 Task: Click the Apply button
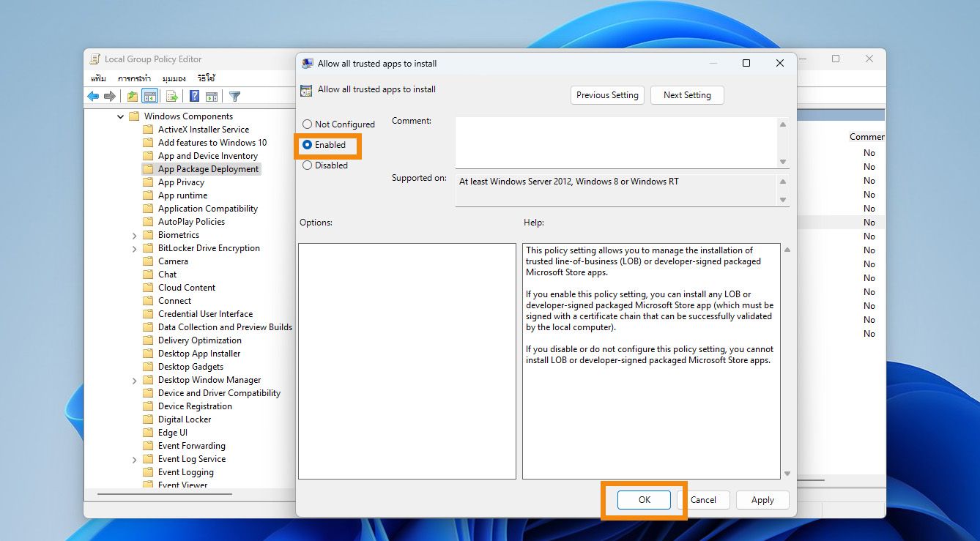762,500
